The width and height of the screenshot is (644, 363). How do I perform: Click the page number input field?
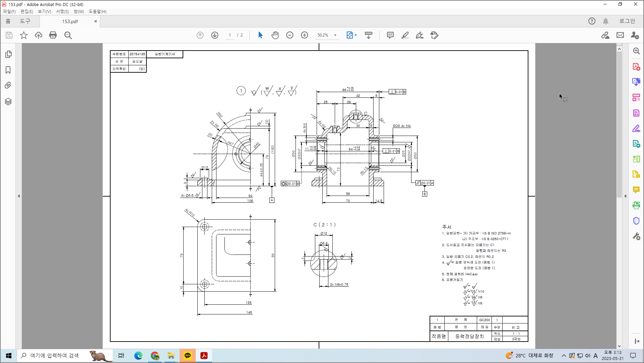[x=230, y=35]
